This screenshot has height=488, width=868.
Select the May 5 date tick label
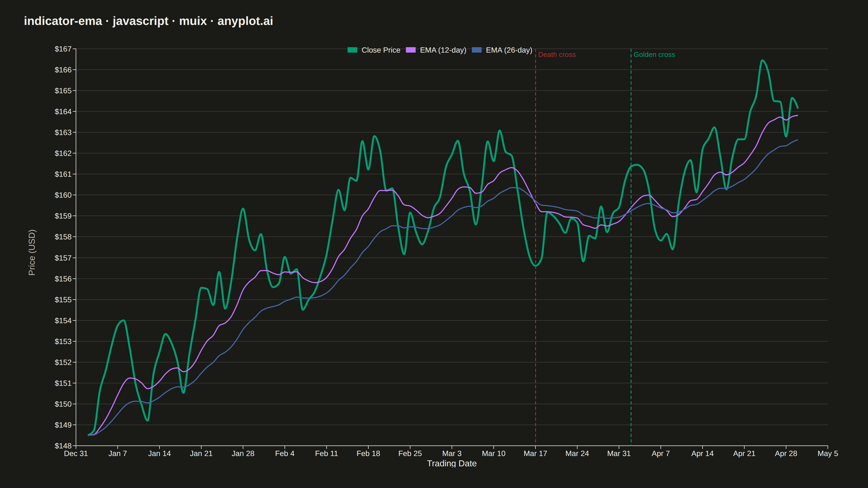click(828, 453)
